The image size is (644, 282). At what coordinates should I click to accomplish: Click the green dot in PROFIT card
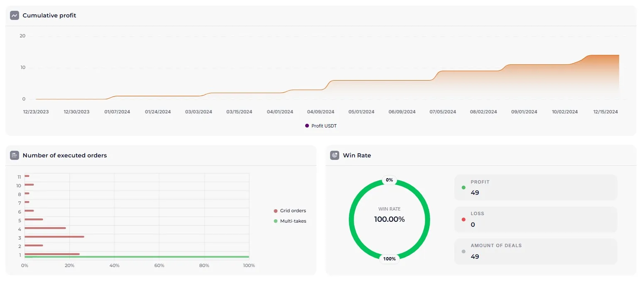coord(463,187)
